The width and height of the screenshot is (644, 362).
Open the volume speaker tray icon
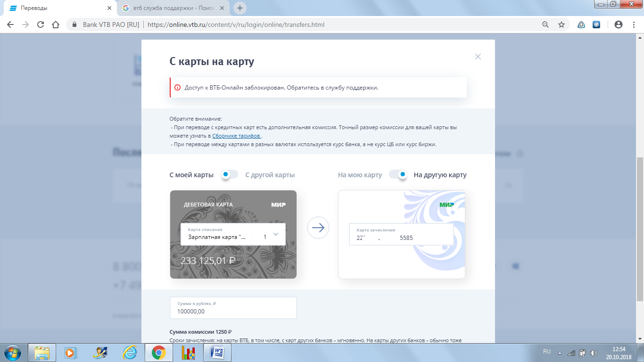(594, 353)
